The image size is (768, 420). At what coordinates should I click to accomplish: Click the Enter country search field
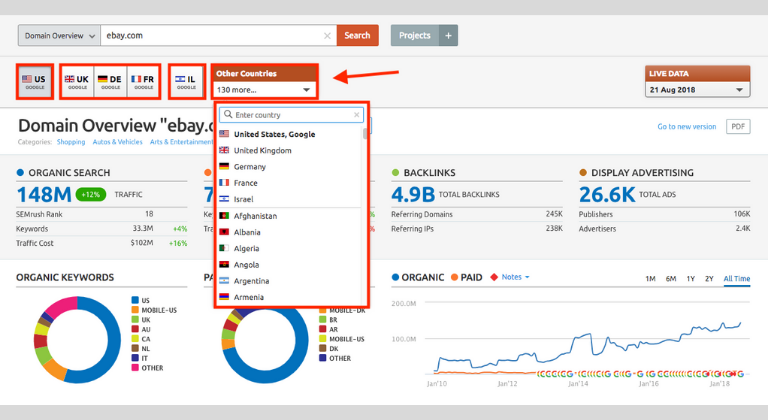point(291,115)
